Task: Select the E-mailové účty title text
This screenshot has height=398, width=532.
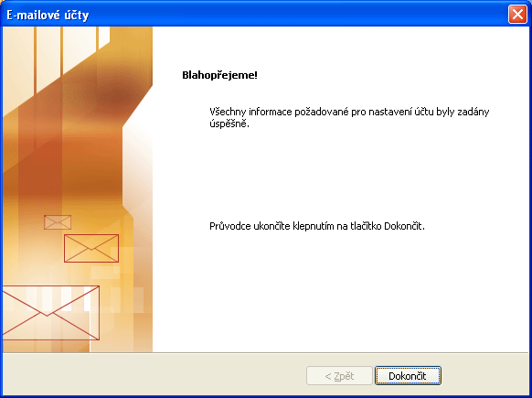Action: tap(48, 16)
